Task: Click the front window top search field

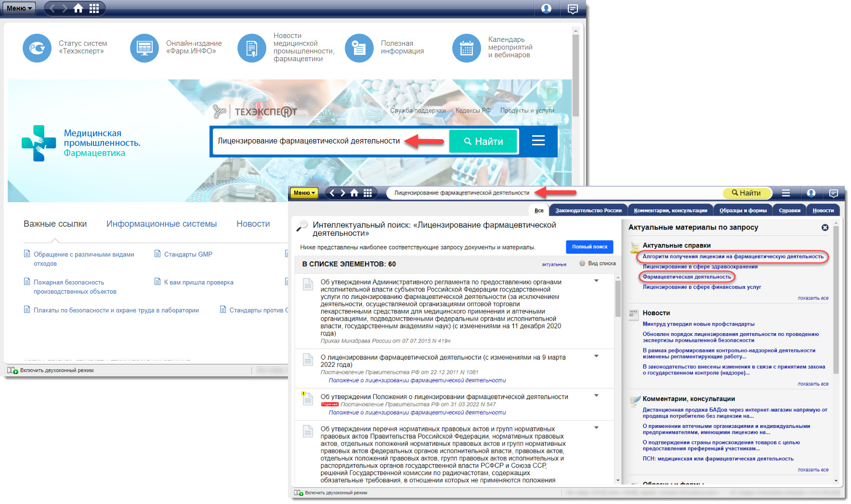Action: pos(554,193)
